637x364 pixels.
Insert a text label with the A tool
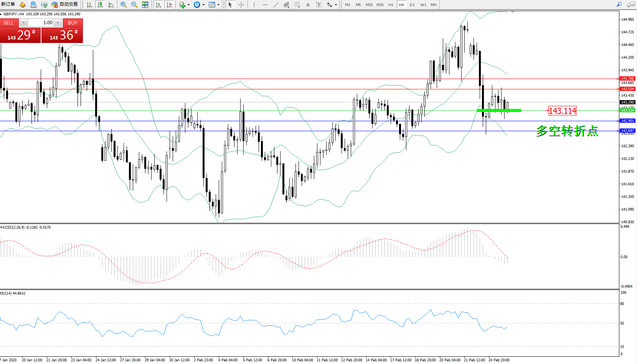point(308,5)
